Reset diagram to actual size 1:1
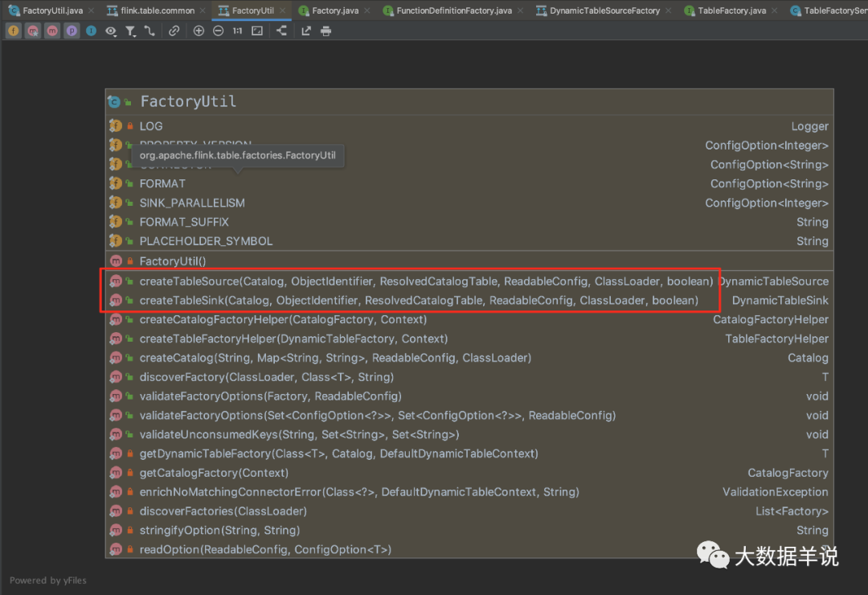 pyautogui.click(x=237, y=31)
